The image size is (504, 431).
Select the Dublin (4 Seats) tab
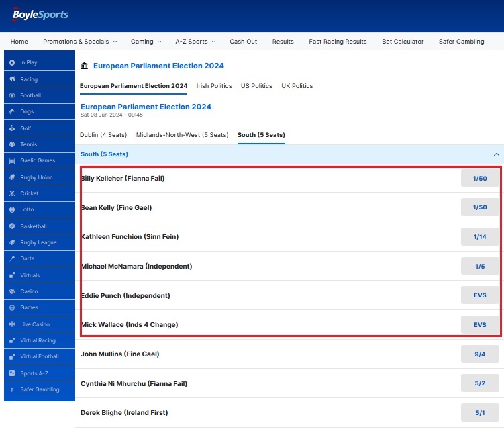coord(103,135)
